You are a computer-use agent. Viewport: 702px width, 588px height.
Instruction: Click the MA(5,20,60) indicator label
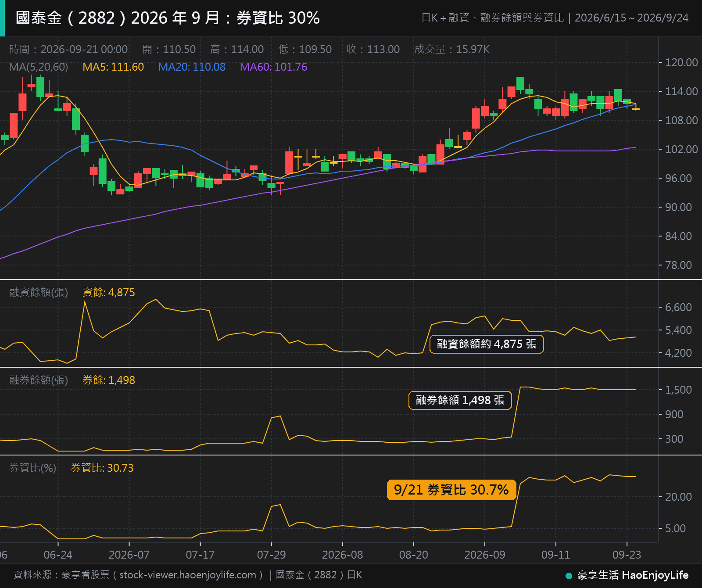(x=39, y=67)
